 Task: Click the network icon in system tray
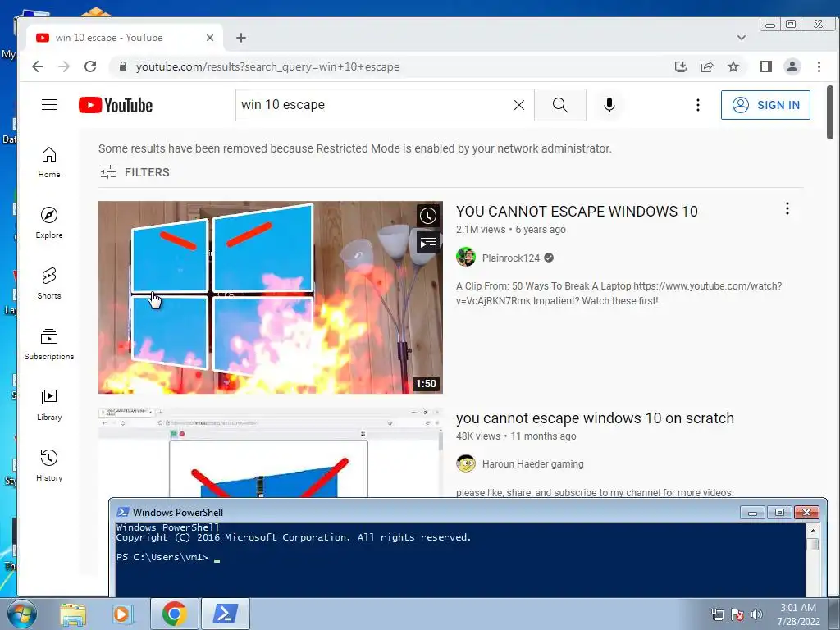(x=717, y=614)
